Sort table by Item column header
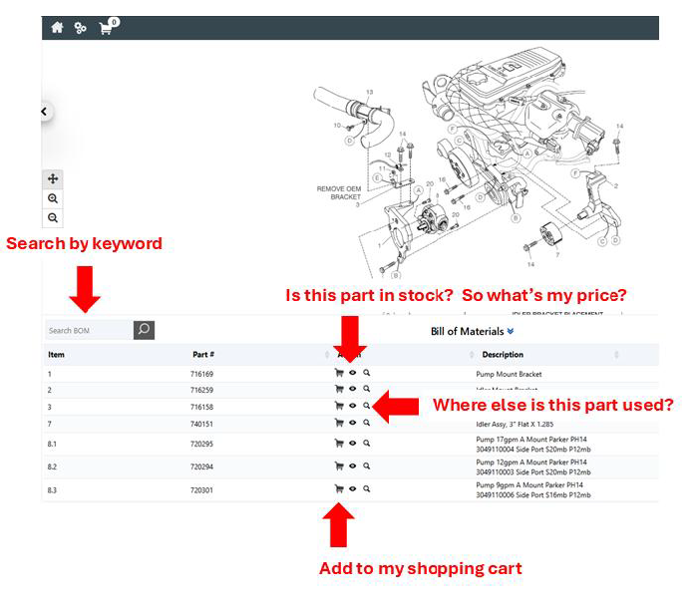698x616 pixels. [57, 355]
